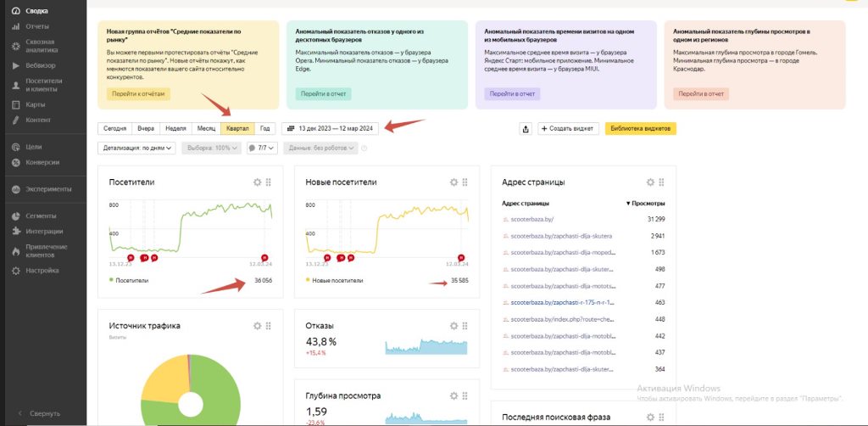Open the 7/7 annotations dropdown
The width and height of the screenshot is (868, 426).
[x=263, y=149]
